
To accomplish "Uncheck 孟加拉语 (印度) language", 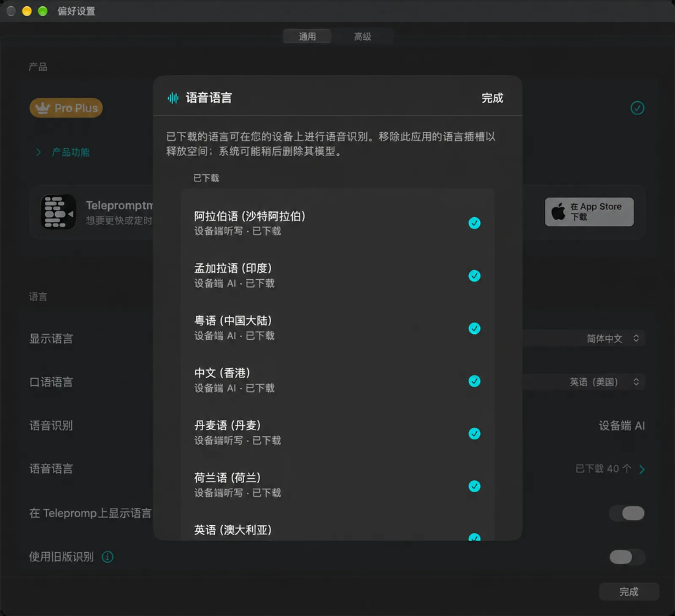I will tap(475, 276).
